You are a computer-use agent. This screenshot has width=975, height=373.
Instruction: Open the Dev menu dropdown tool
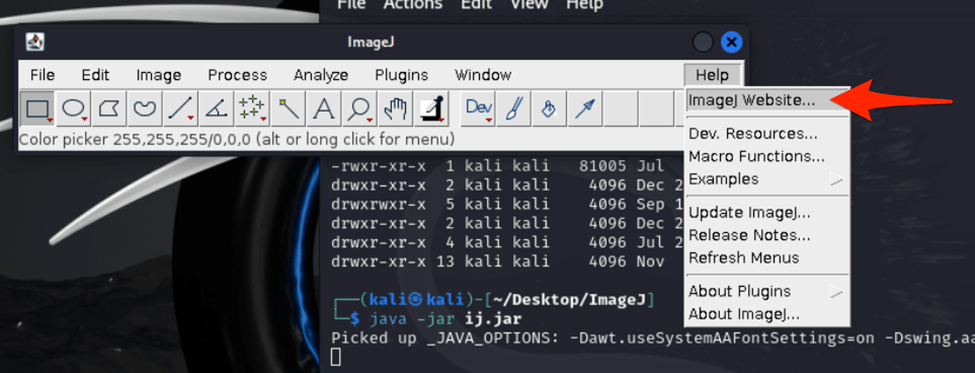(x=478, y=109)
